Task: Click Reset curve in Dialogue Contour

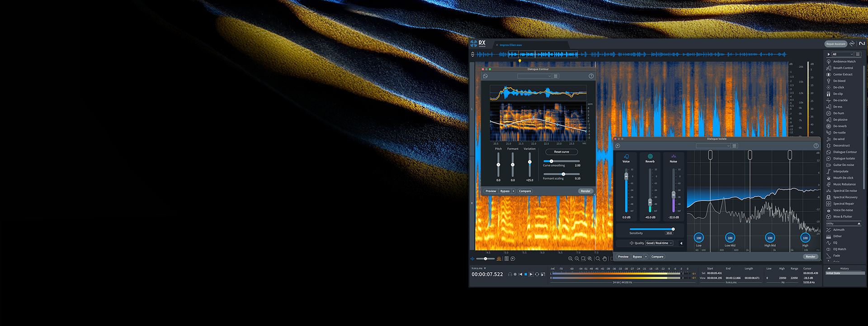Action: coord(561,152)
